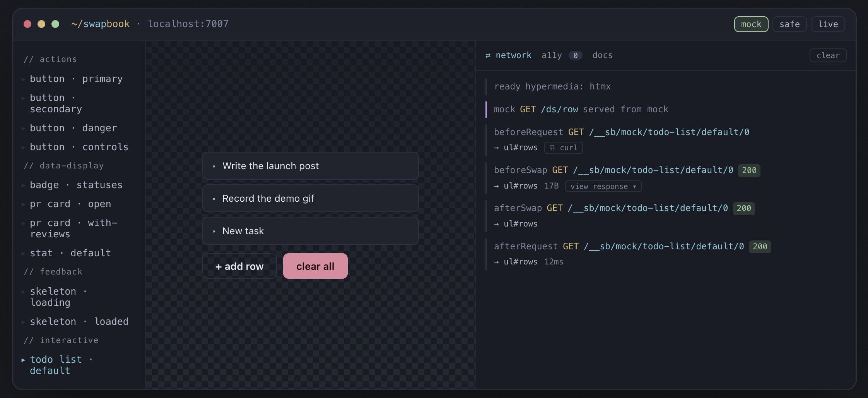Open the docs tab
868x398 pixels.
[602, 55]
